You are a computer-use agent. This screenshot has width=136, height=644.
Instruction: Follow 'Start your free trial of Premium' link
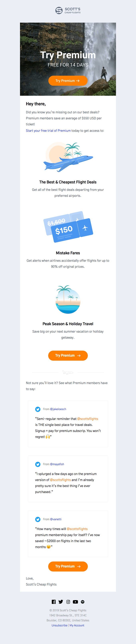tap(48, 131)
